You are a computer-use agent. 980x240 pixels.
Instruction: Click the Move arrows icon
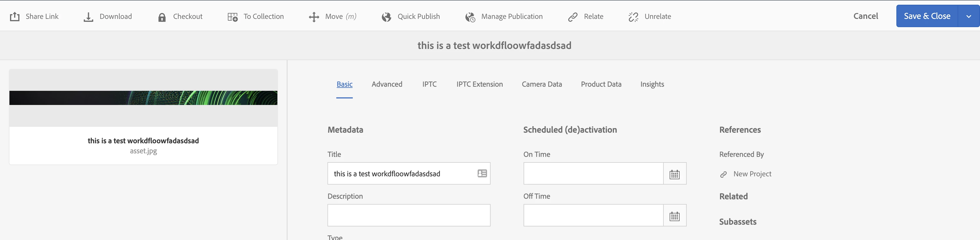[314, 17]
